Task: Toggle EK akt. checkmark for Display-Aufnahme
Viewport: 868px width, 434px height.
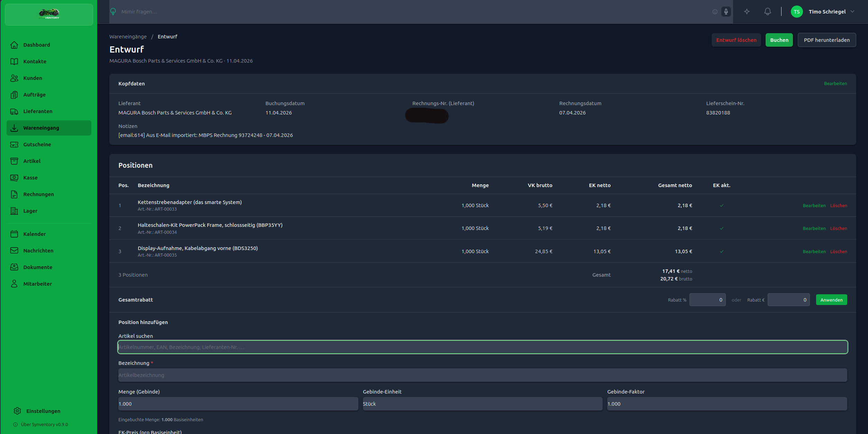Action: point(722,251)
